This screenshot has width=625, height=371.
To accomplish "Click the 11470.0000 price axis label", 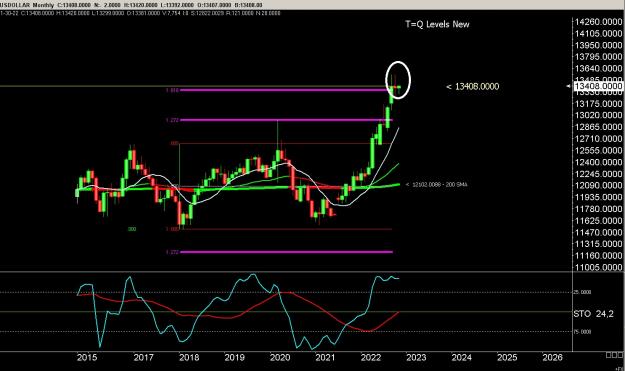I will pyautogui.click(x=598, y=232).
